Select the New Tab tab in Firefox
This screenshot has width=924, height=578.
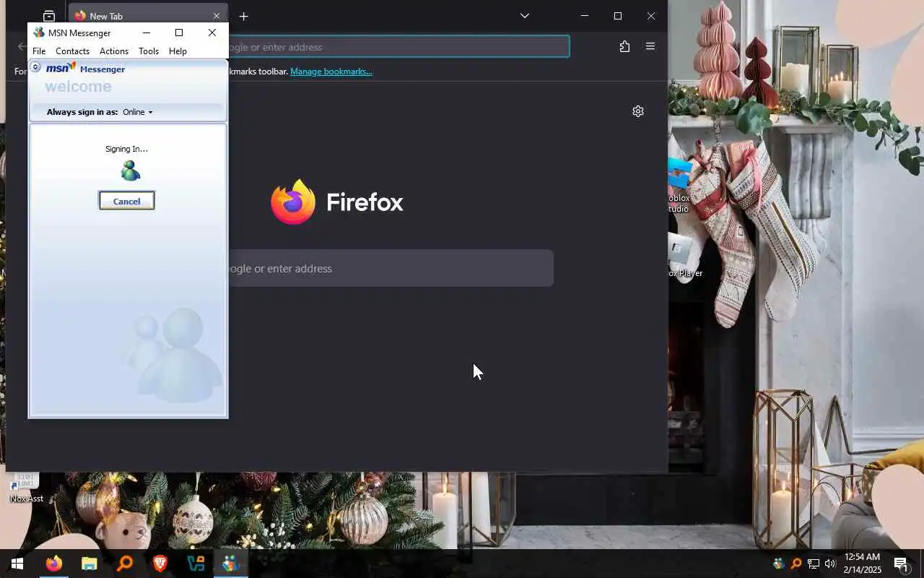[148, 16]
